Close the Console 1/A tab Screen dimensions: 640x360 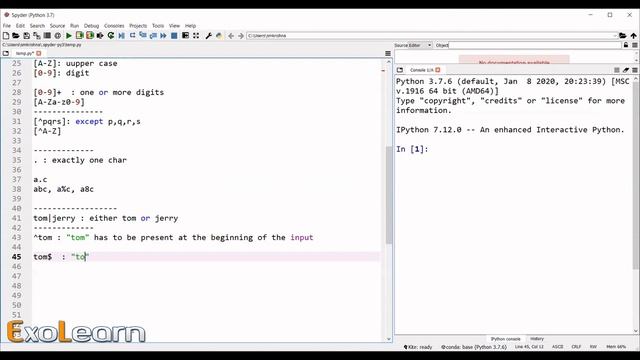pos(438,70)
